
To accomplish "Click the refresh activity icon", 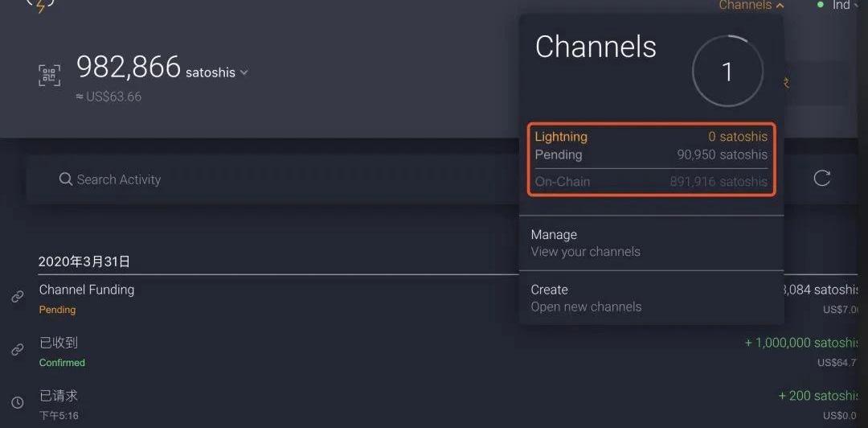I will tap(821, 178).
